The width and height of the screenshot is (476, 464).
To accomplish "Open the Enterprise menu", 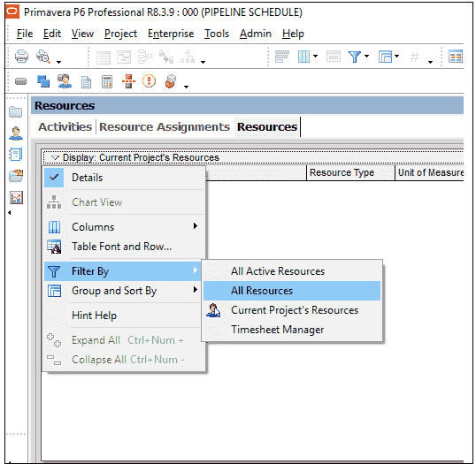I will pyautogui.click(x=171, y=34).
